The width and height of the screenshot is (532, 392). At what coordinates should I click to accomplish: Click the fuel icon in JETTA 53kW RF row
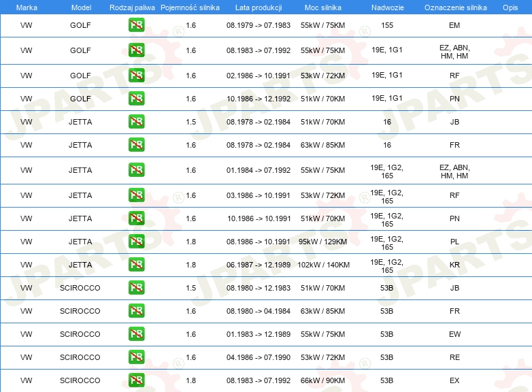coord(136,195)
